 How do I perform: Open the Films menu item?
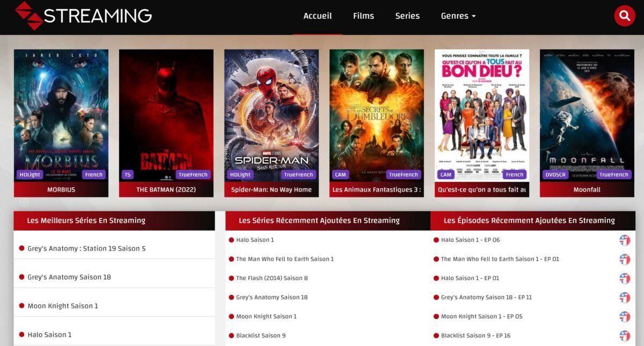pyautogui.click(x=363, y=16)
